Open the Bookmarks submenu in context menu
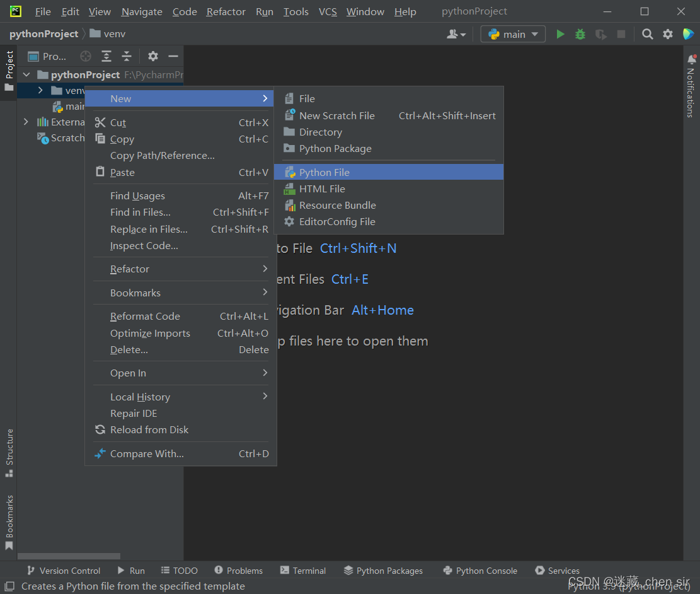This screenshot has height=594, width=700. (x=181, y=293)
